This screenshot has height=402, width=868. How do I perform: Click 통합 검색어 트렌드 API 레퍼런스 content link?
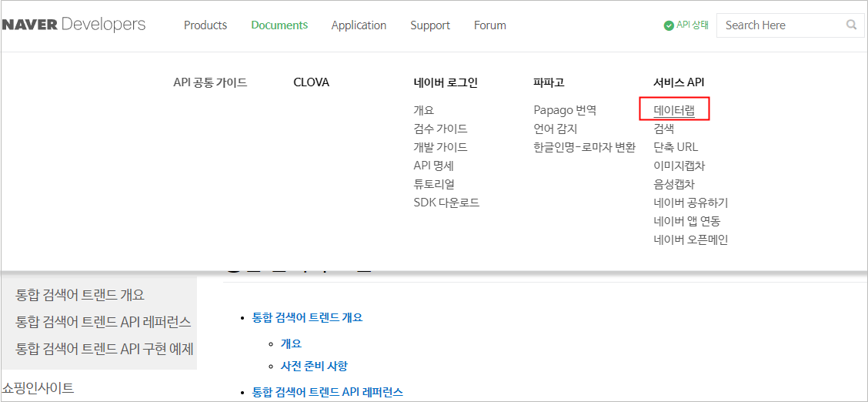point(328,392)
